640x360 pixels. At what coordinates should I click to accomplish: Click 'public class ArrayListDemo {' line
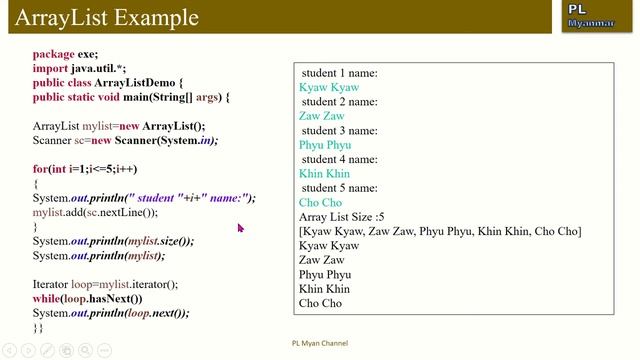click(x=108, y=82)
